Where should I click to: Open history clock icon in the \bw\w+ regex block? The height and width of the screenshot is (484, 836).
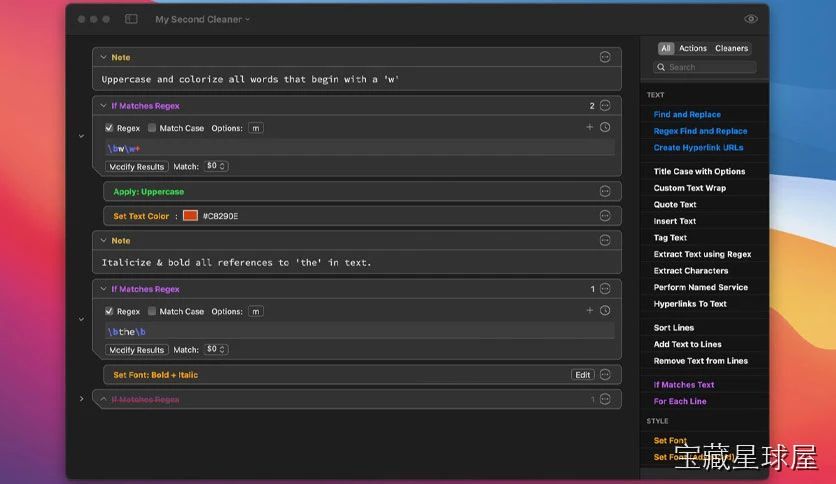click(605, 127)
